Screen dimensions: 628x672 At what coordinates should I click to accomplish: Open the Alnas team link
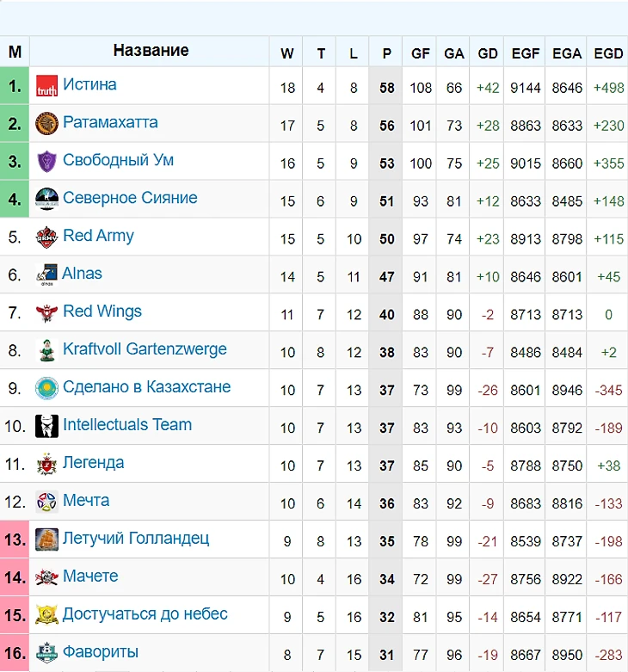(82, 273)
